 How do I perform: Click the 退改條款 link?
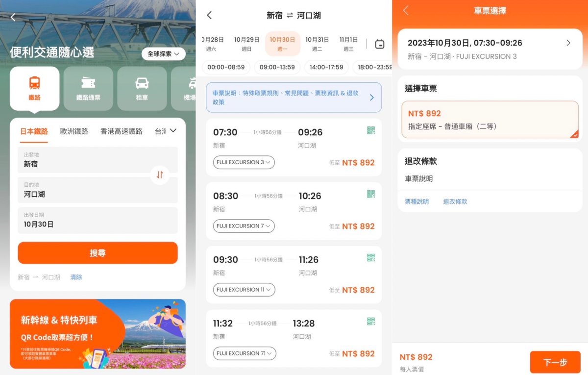tap(455, 201)
